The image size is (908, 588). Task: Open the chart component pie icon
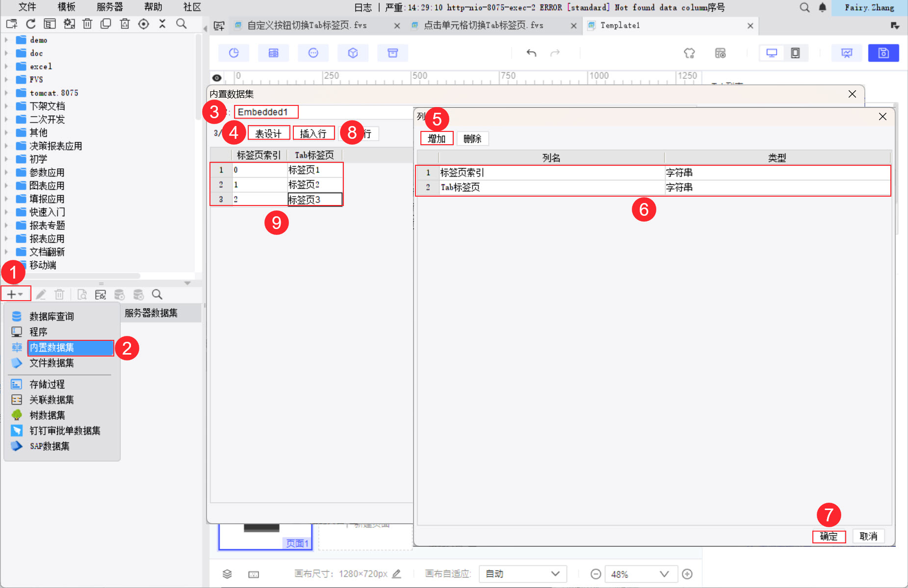[x=234, y=53]
